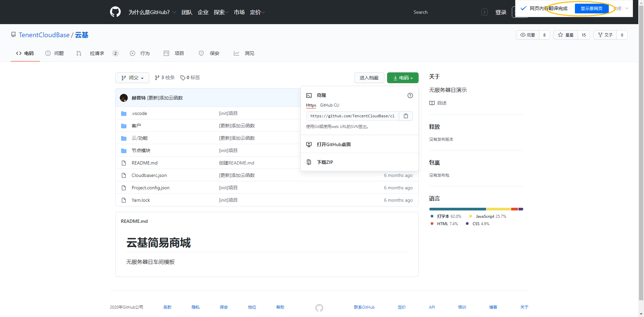Click the repository icon beside TenentCloudBase

(x=13, y=35)
